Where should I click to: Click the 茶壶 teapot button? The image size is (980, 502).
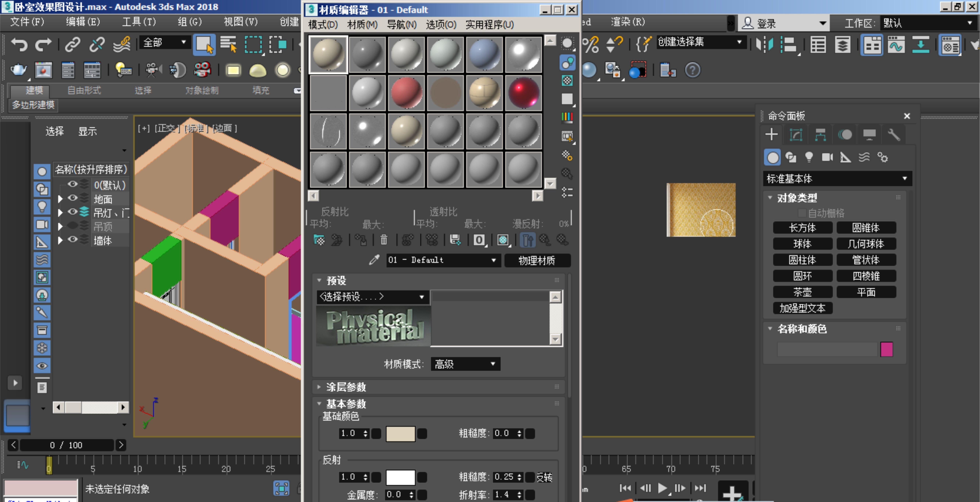tap(802, 292)
